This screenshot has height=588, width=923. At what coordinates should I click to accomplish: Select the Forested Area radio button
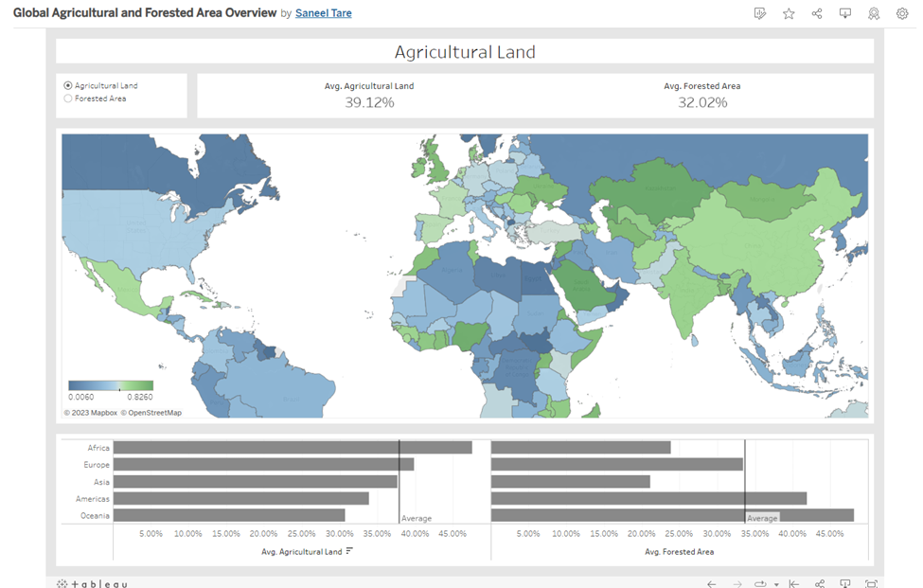[67, 98]
